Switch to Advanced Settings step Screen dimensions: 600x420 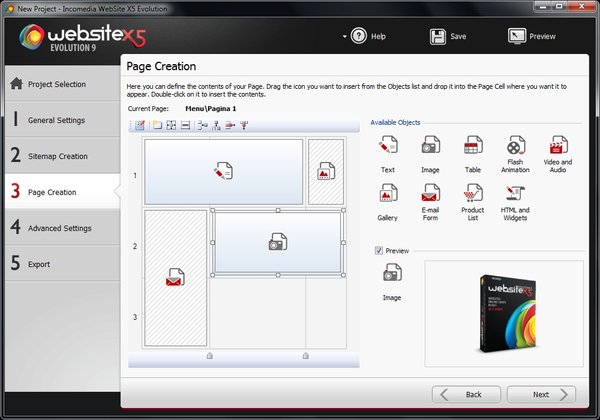click(60, 228)
